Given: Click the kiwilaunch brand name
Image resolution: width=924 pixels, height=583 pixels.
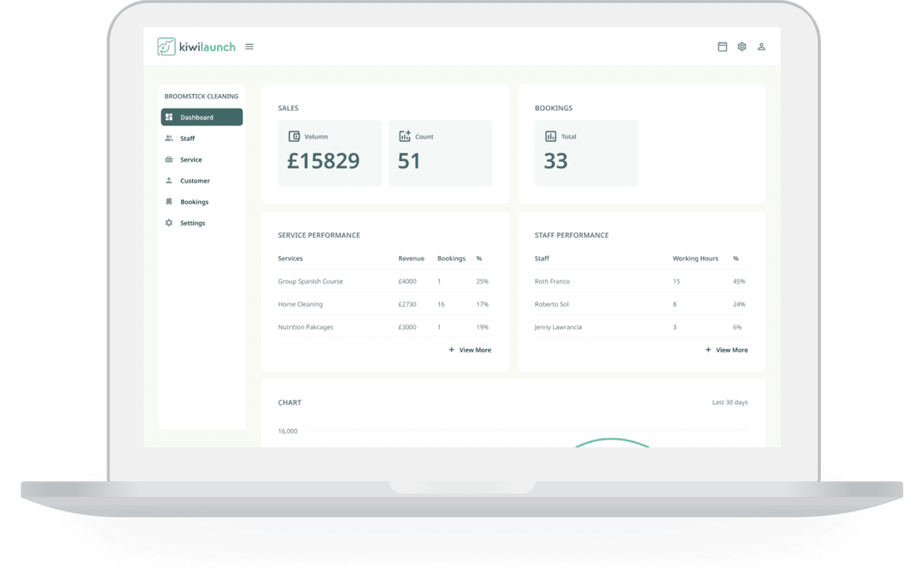Looking at the screenshot, I should (x=208, y=47).
